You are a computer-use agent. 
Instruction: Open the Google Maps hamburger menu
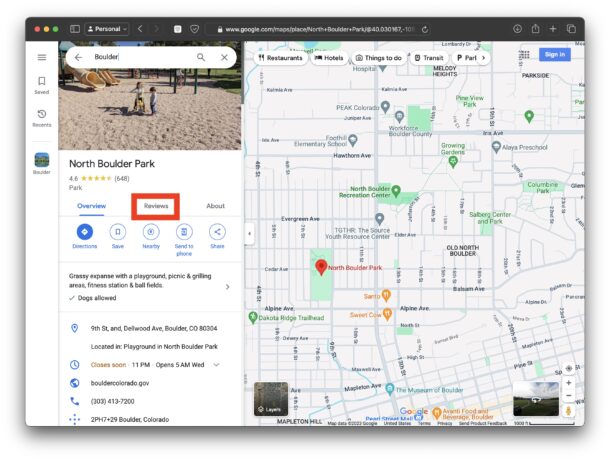(x=42, y=58)
